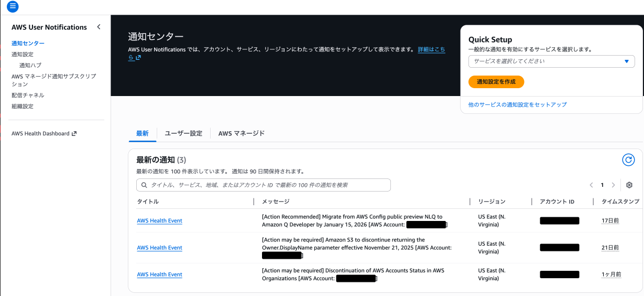Click the 17日前 timestamp
Screen dimensions: 644x296
pos(610,220)
